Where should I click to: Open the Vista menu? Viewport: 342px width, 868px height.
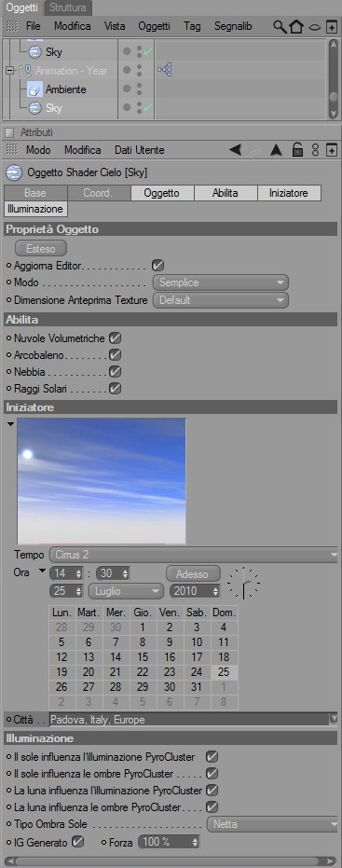[x=115, y=26]
